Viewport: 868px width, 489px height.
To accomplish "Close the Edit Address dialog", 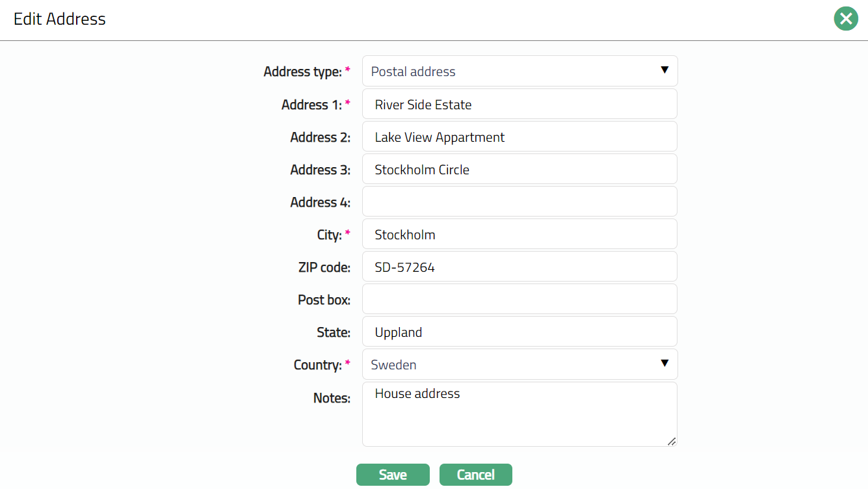I will coord(846,19).
